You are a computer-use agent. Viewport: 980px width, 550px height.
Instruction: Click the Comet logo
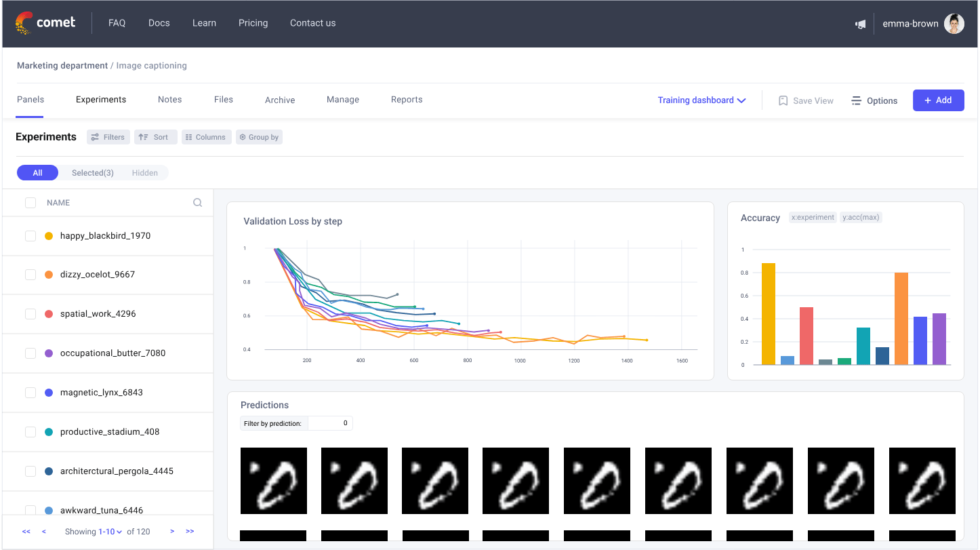(45, 22)
